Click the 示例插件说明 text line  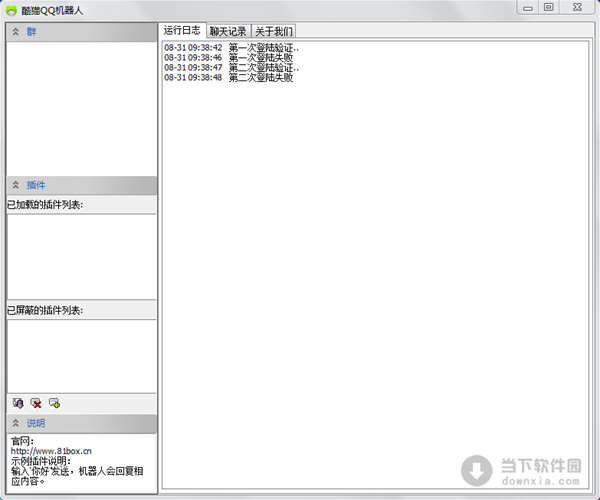(41, 461)
